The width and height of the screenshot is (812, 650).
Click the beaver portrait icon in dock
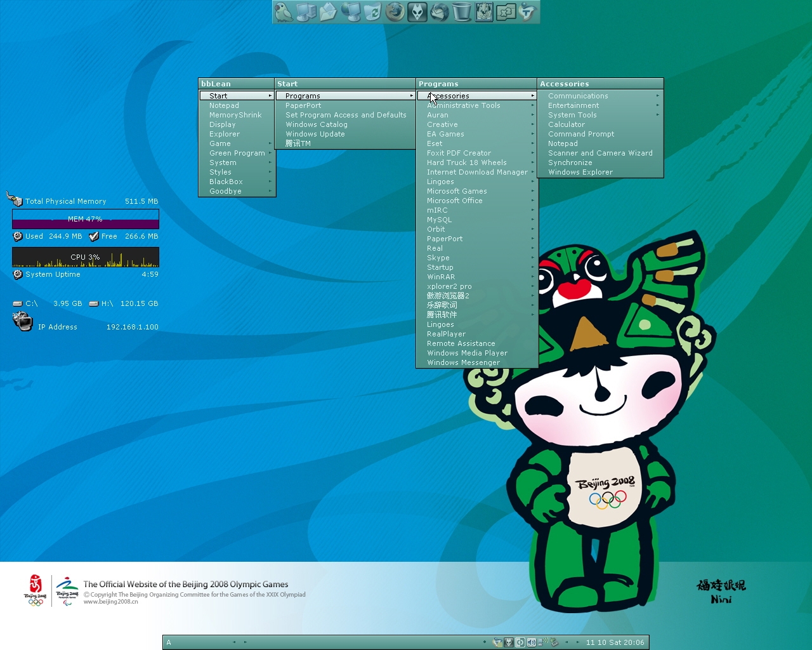483,12
